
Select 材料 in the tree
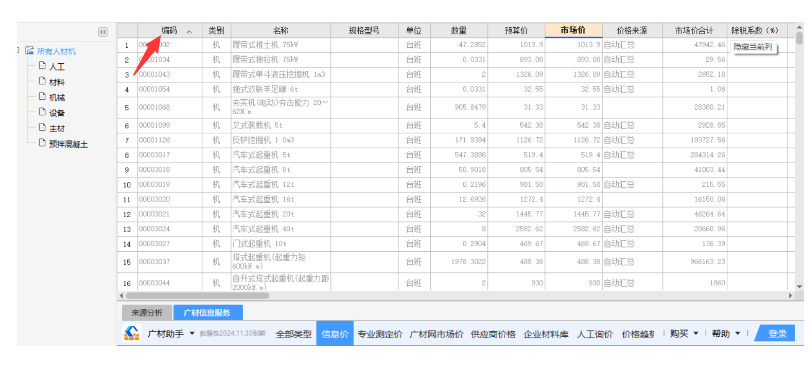pyautogui.click(x=57, y=82)
